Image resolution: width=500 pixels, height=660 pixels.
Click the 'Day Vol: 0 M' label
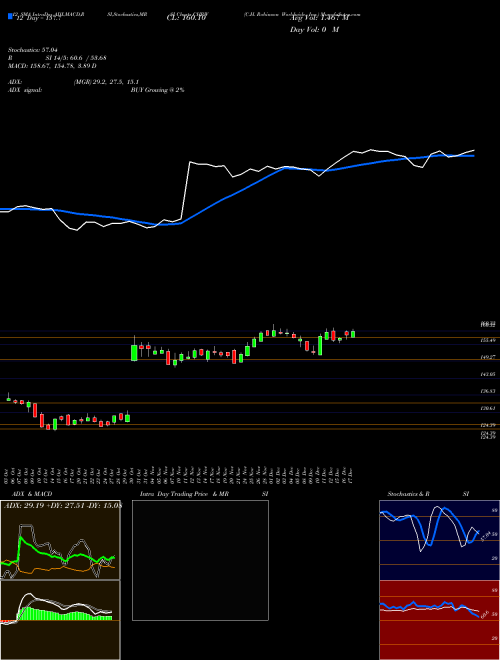click(314, 30)
